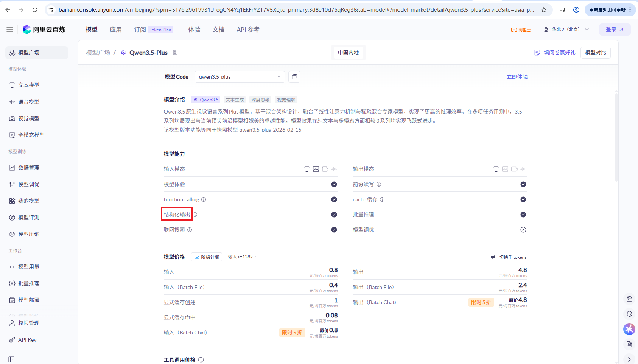
Task: Open the 阿里云 link in header
Action: click(521, 30)
